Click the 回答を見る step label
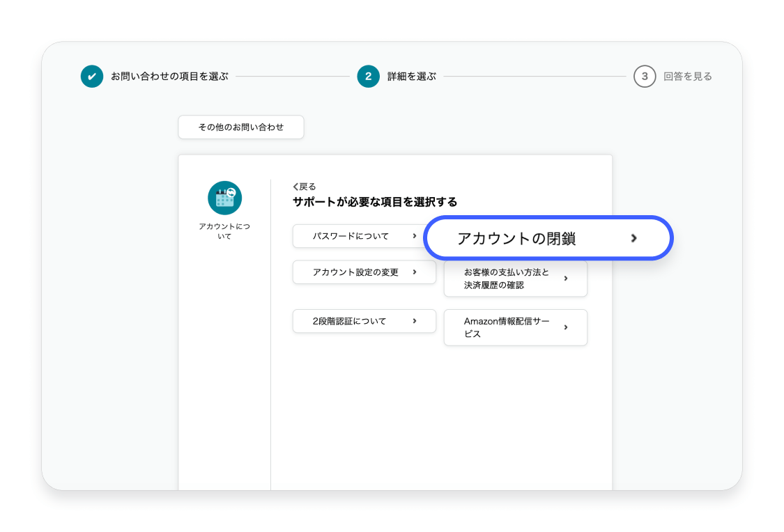This screenshot has width=784, height=532. (687, 77)
